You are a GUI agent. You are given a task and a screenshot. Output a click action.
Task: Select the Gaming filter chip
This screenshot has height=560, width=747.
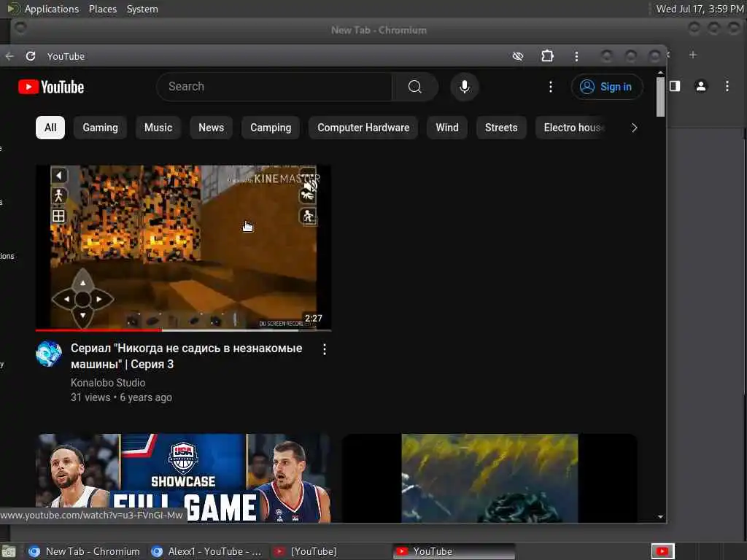(x=100, y=128)
